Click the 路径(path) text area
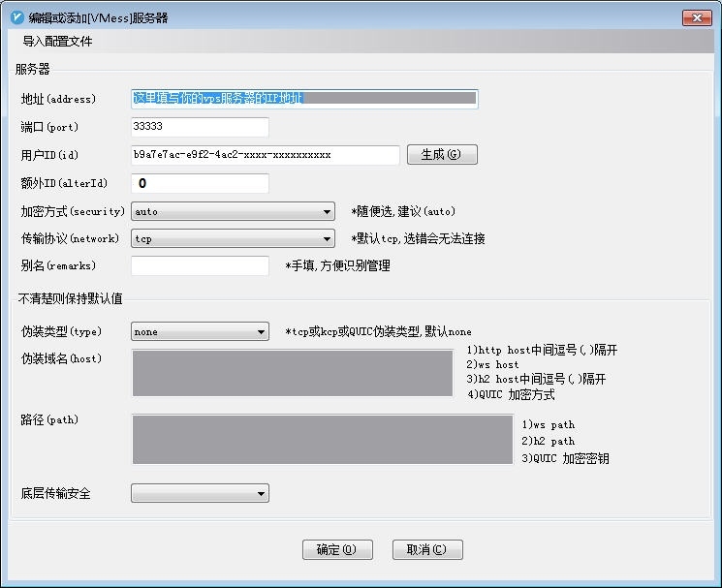Image resolution: width=722 pixels, height=588 pixels. coord(292,439)
